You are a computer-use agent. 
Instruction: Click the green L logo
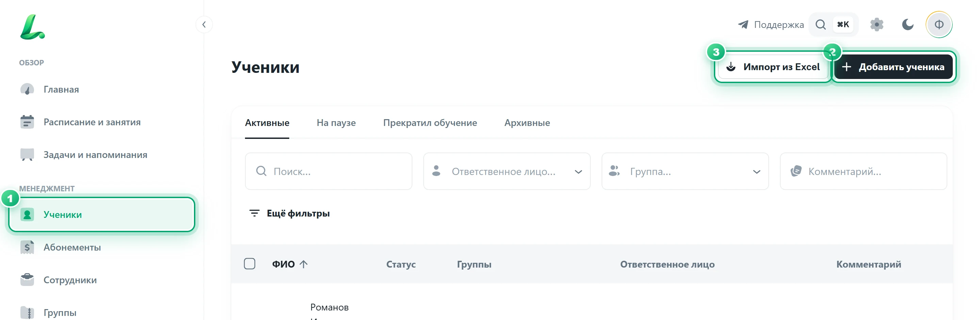32,27
